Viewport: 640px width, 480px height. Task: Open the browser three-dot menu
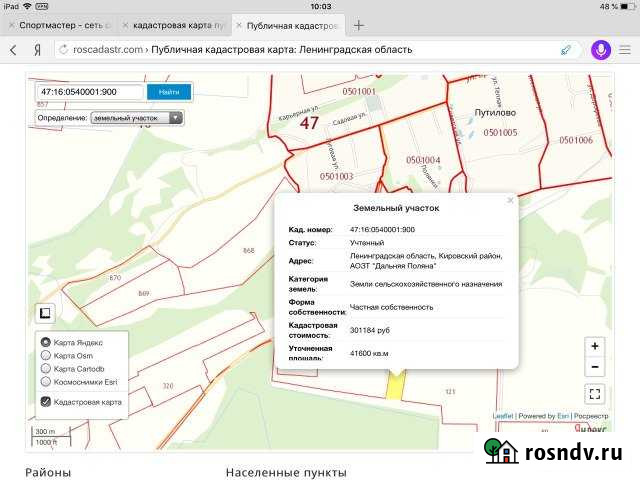pyautogui.click(x=628, y=49)
